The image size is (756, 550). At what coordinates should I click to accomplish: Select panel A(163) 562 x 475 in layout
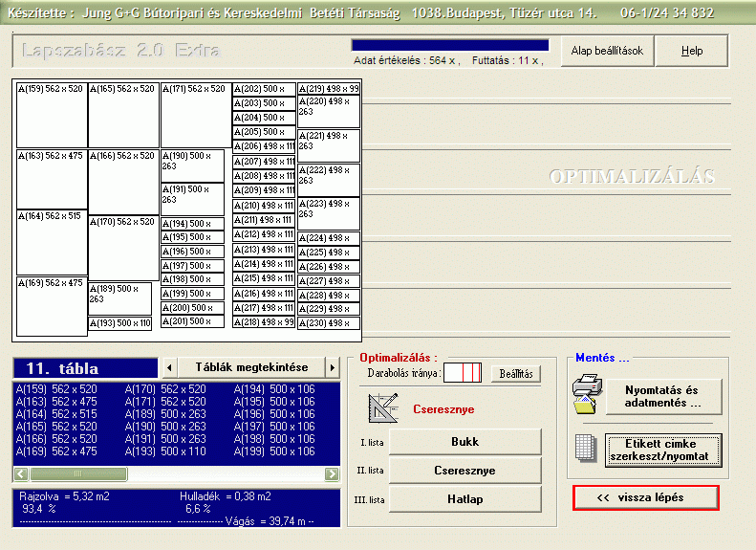(52, 180)
